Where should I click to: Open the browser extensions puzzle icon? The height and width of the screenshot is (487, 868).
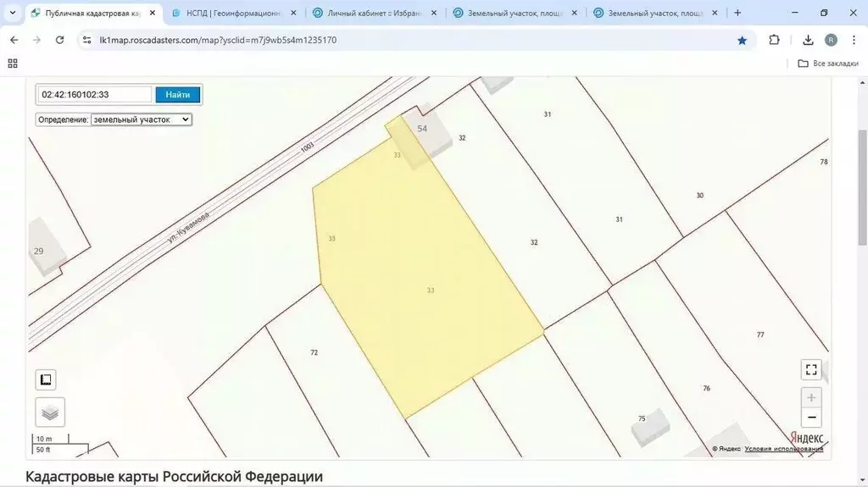tap(774, 40)
